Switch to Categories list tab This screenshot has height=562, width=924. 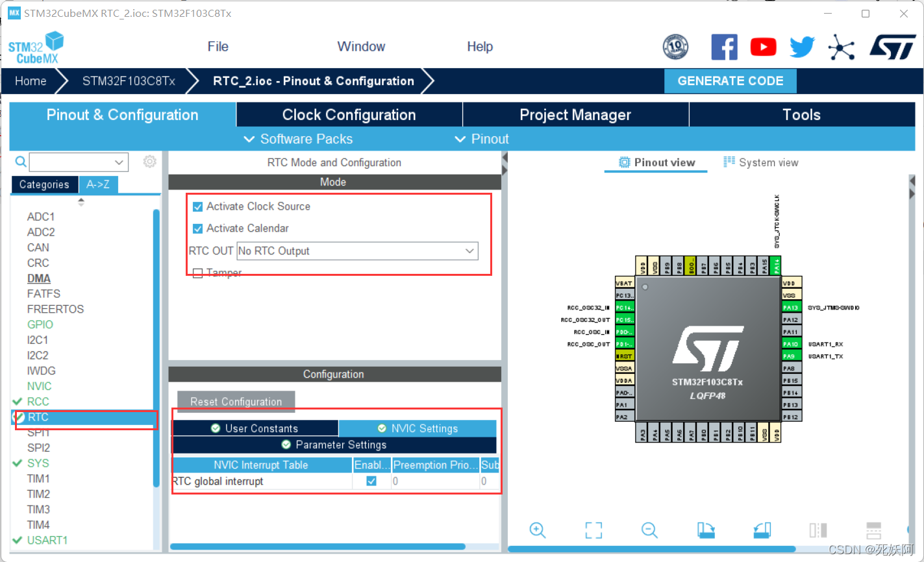click(x=44, y=184)
